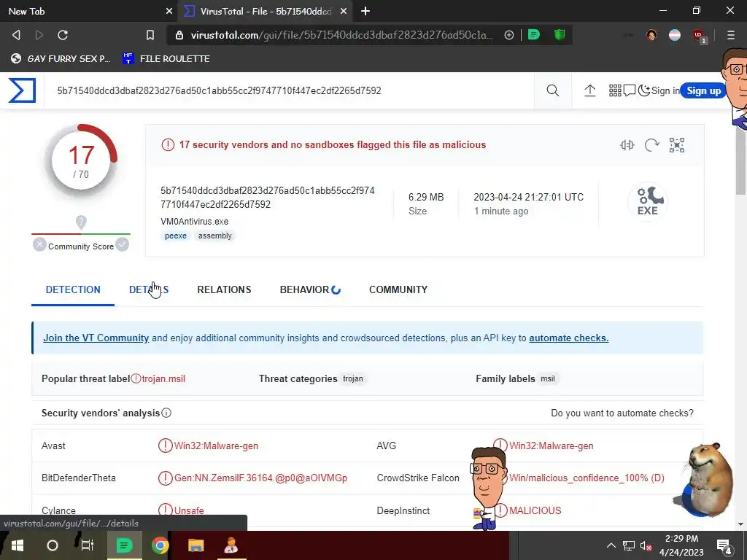The width and height of the screenshot is (747, 560).
Task: Reload the page with the refresh icon
Action: click(x=63, y=35)
